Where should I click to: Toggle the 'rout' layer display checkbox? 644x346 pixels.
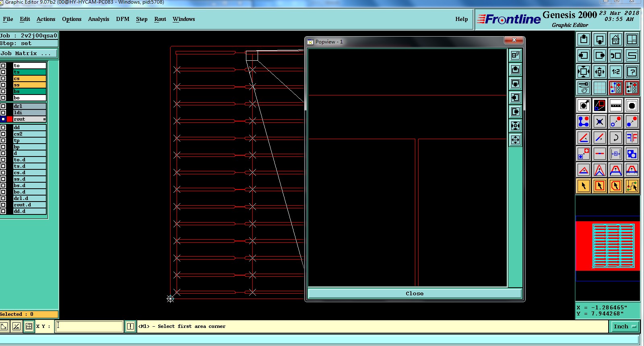tap(3, 119)
